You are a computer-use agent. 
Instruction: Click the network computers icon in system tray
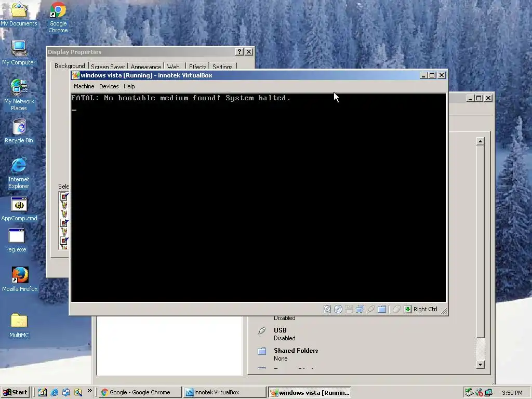[x=488, y=392]
